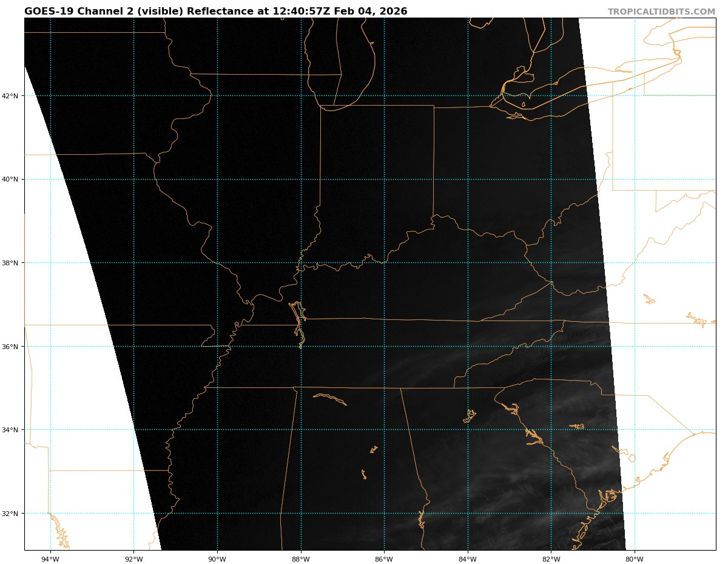
Task: Select the 38°N latitude axis label
Action: [12, 263]
